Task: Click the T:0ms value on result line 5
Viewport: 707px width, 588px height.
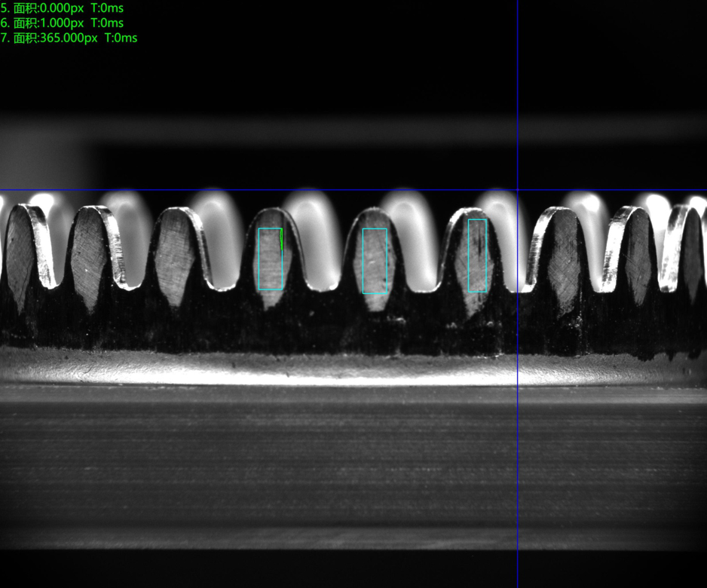Action: 106,8
